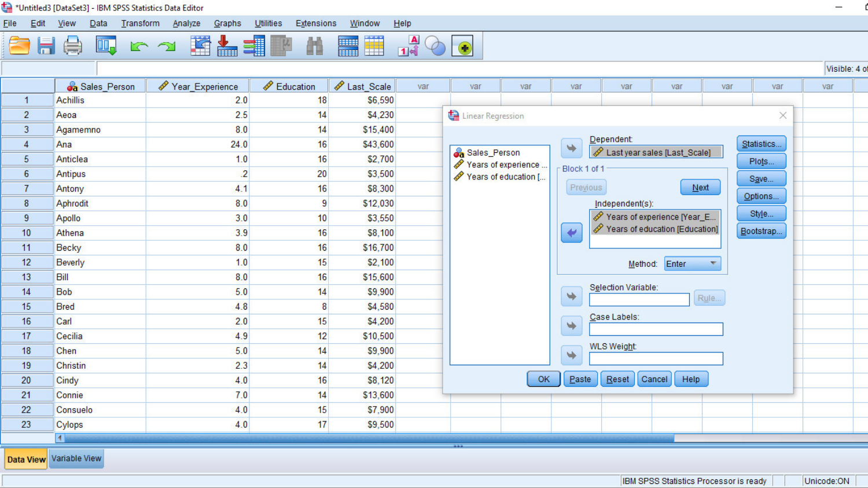Click the Split File toolbar icon
Image resolution: width=868 pixels, height=488 pixels.
click(x=348, y=46)
